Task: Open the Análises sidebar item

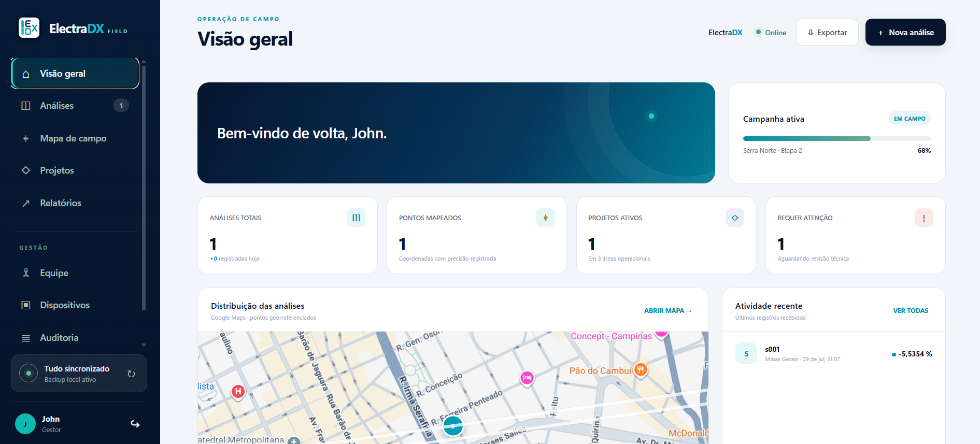Action: [75, 106]
